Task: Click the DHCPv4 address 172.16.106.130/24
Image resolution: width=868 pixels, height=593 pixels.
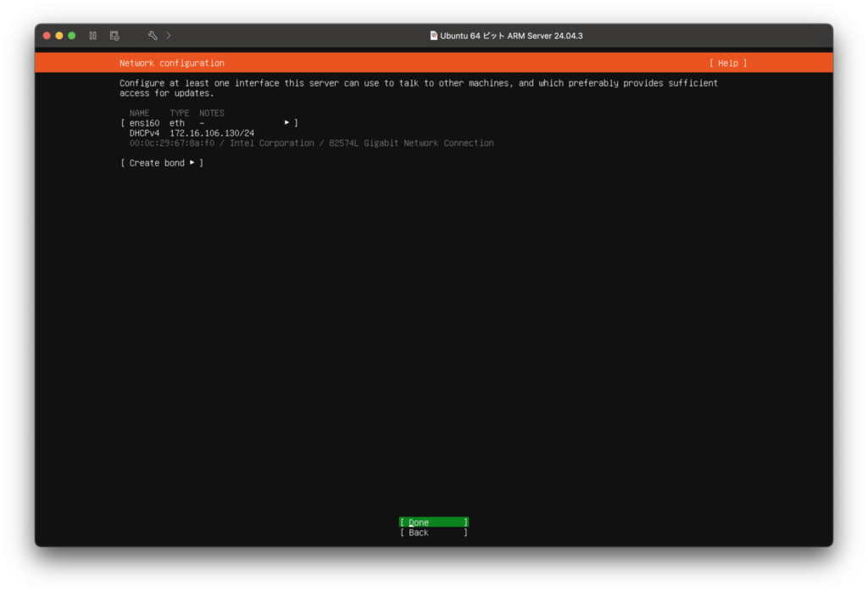Action: point(211,133)
